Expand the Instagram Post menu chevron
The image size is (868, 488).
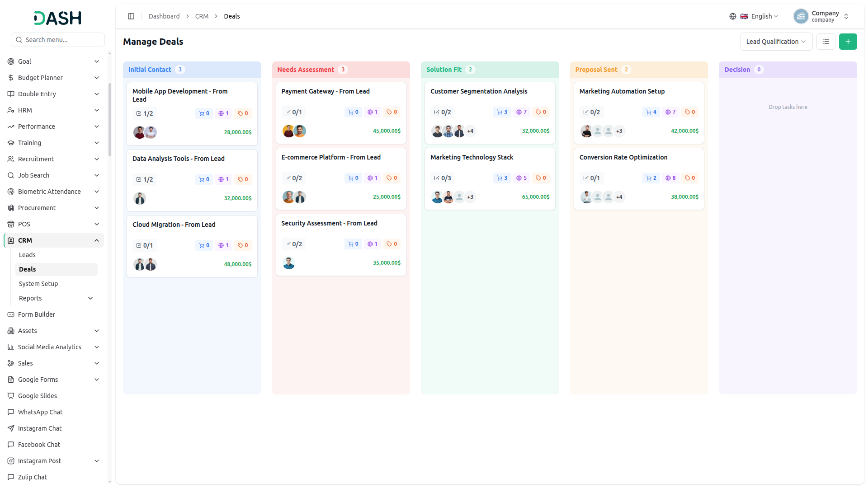[96, 461]
